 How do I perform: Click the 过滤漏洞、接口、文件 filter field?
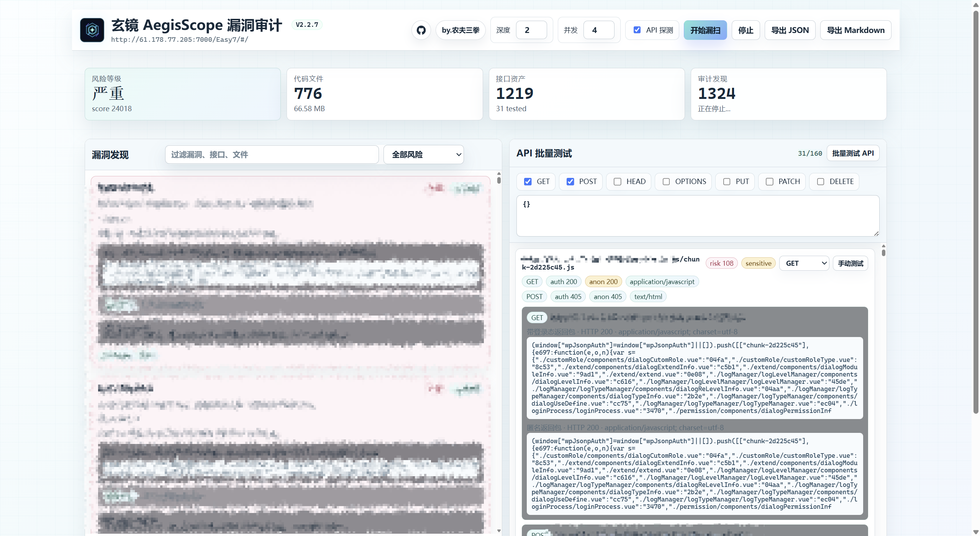pyautogui.click(x=272, y=155)
